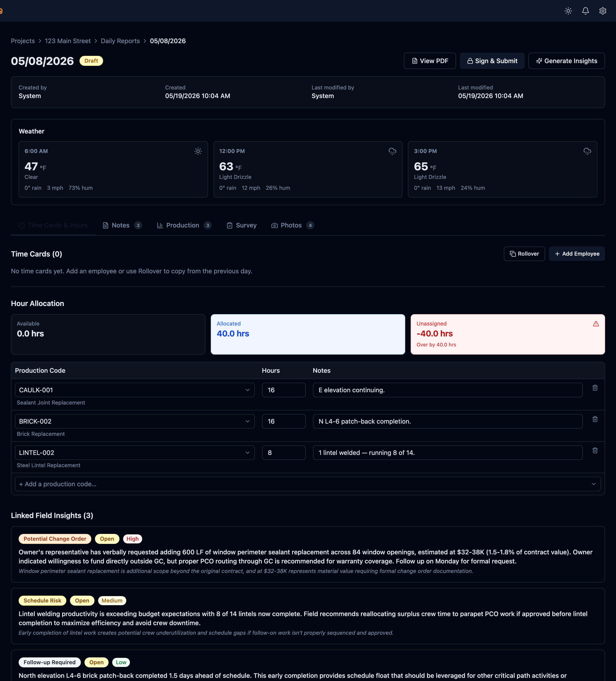Click Open tag on Potential Change Order insight

[x=107, y=539]
